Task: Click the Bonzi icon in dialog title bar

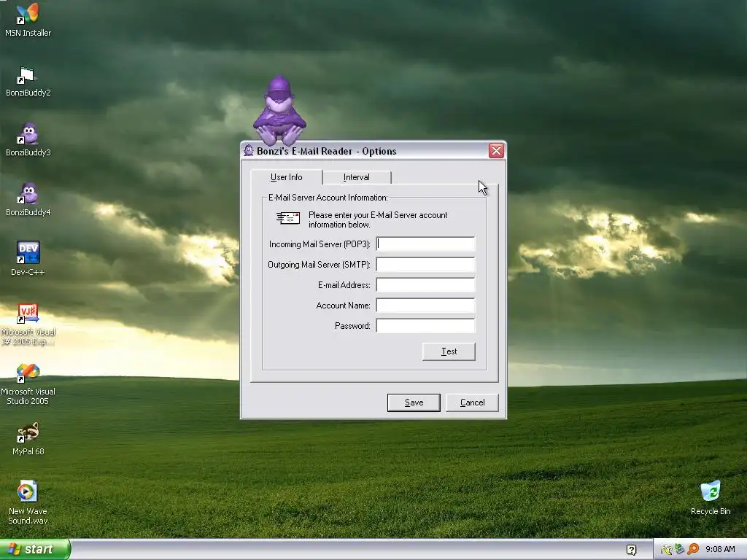Action: [x=249, y=151]
